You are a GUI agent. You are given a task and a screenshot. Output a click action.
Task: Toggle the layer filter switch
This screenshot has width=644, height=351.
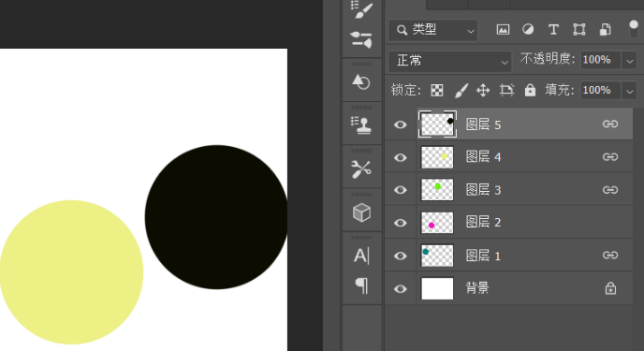(634, 30)
